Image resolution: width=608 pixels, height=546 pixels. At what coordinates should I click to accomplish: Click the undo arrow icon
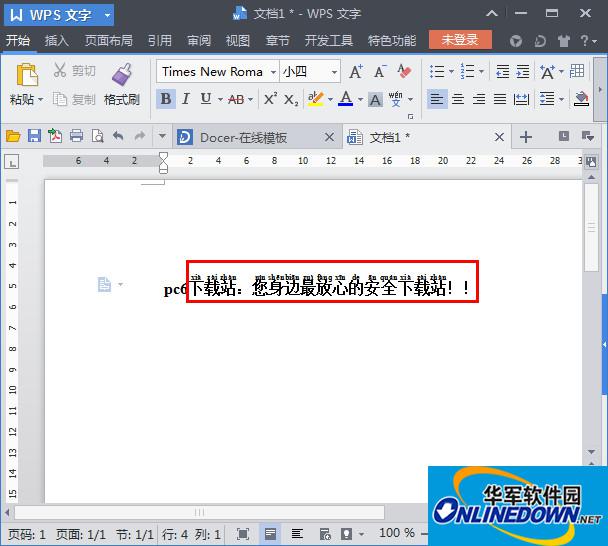[118, 136]
